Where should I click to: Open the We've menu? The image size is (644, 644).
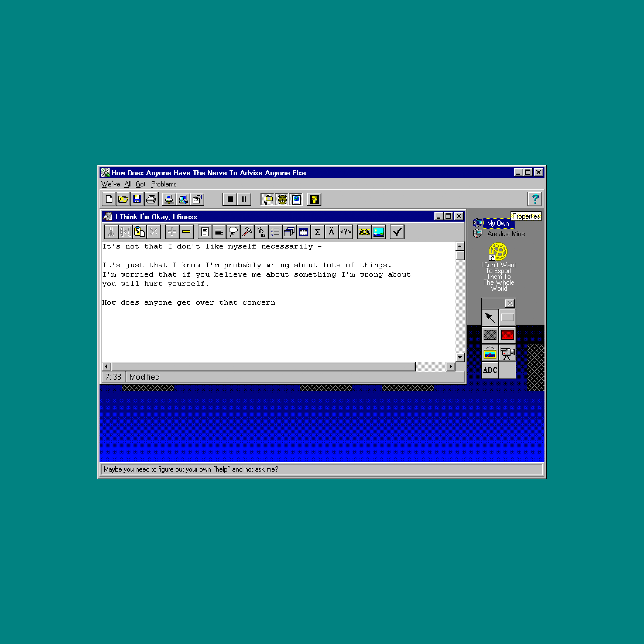tap(111, 184)
